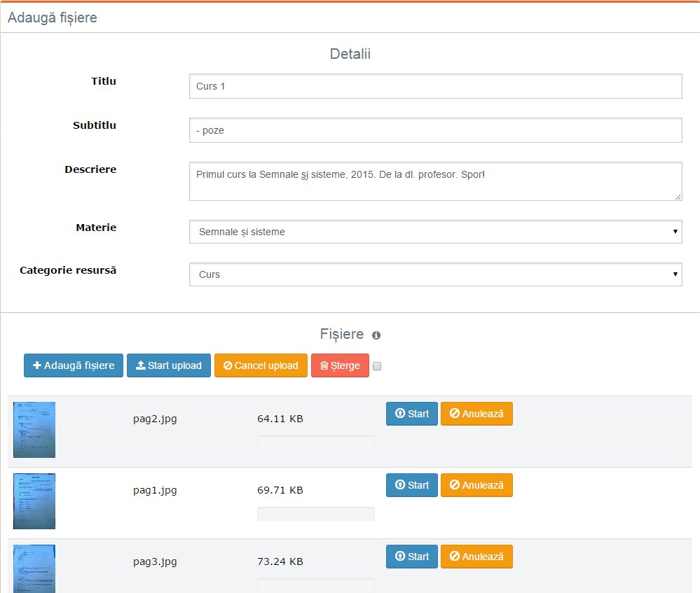Click the Categorie resursă field label
The width and height of the screenshot is (700, 593).
point(68,270)
